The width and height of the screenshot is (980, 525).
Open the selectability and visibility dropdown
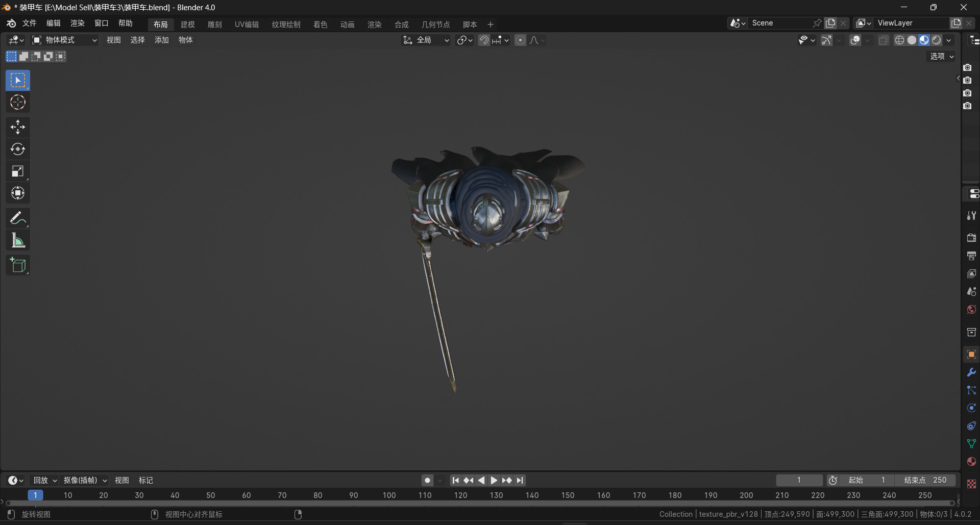[x=806, y=40]
